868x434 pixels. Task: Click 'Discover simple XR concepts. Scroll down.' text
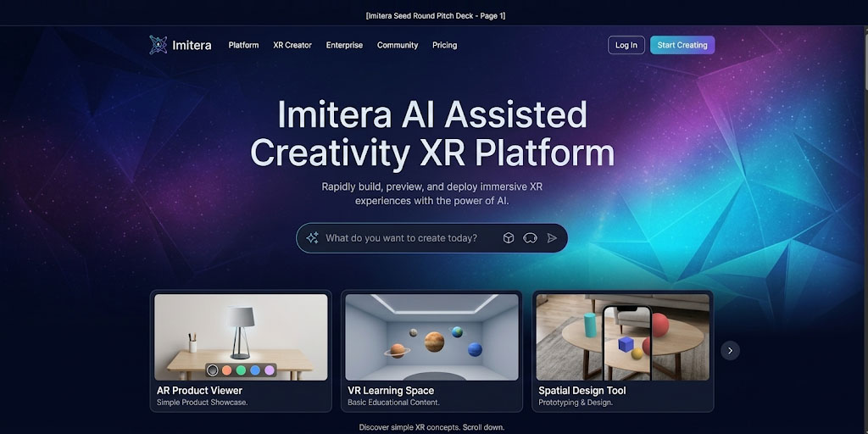click(431, 427)
